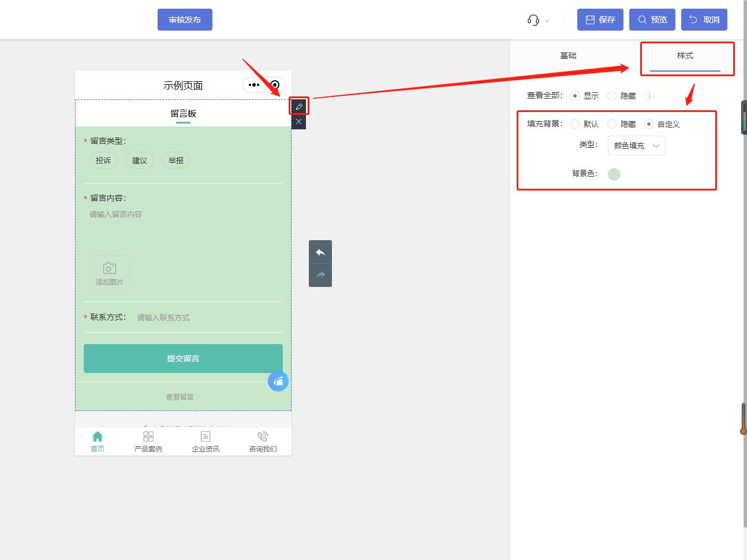Open the 背景色 color swatch

coord(614,174)
